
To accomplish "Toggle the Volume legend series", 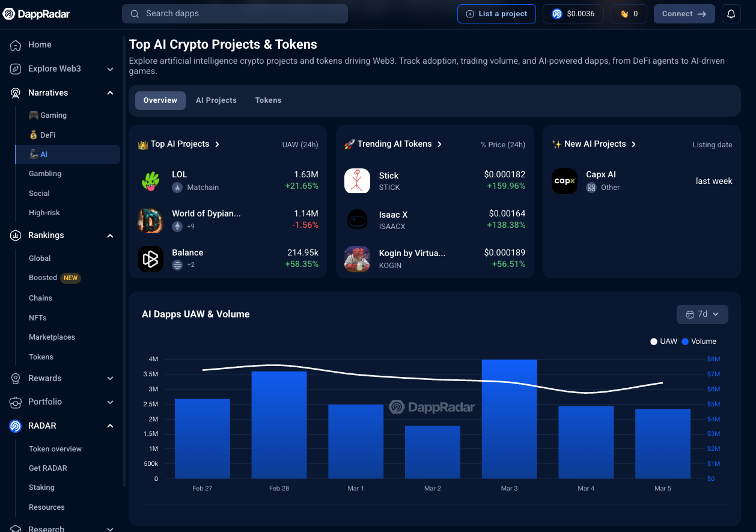I will (x=699, y=341).
